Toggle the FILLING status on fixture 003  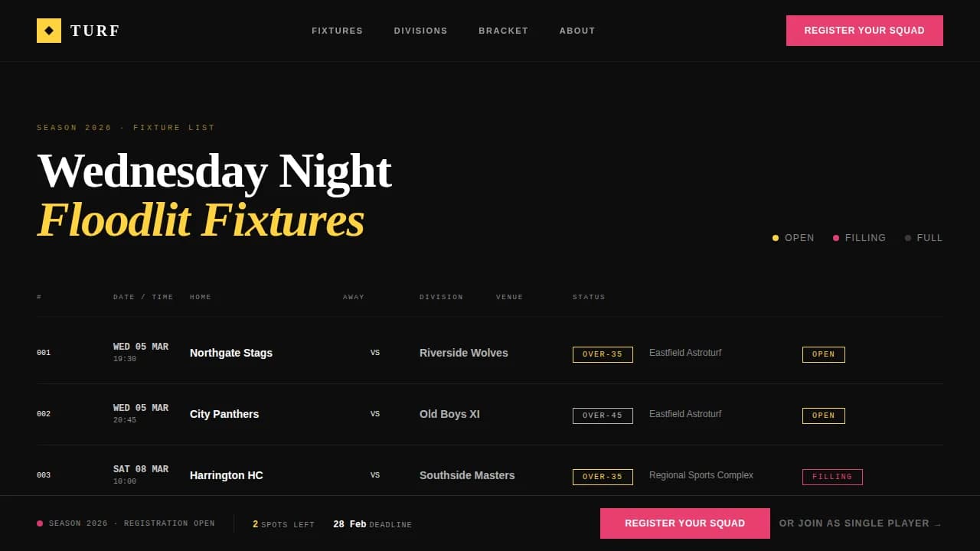(832, 477)
